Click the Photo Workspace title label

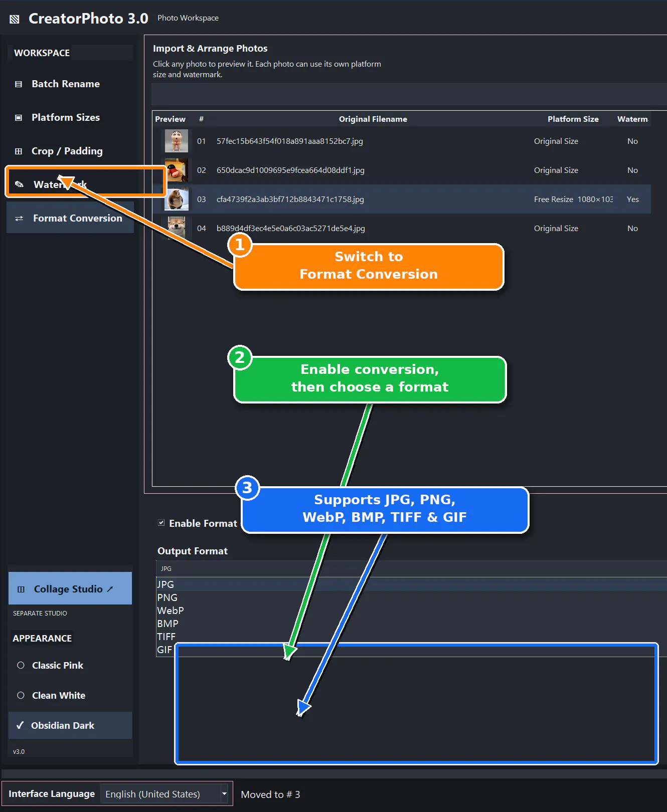tap(188, 18)
